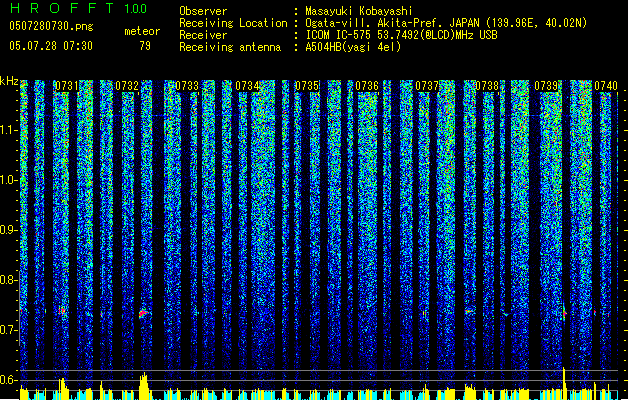Select the 0.9 kHz axis label
The image size is (629, 400).
tap(9, 230)
